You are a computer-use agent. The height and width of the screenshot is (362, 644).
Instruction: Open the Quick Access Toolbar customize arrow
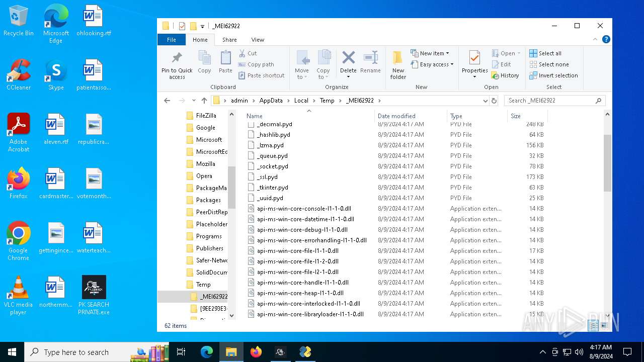tap(202, 26)
